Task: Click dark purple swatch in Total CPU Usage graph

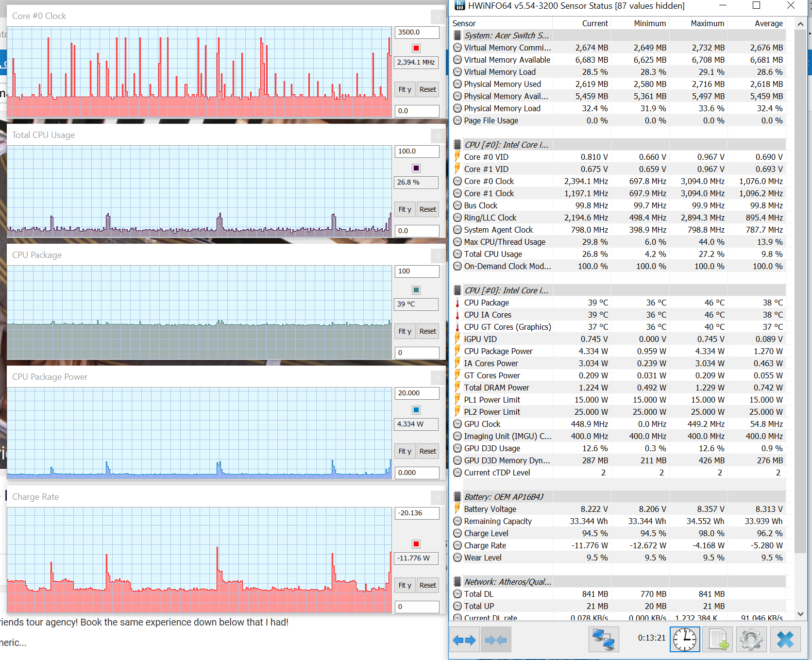Action: coord(416,168)
